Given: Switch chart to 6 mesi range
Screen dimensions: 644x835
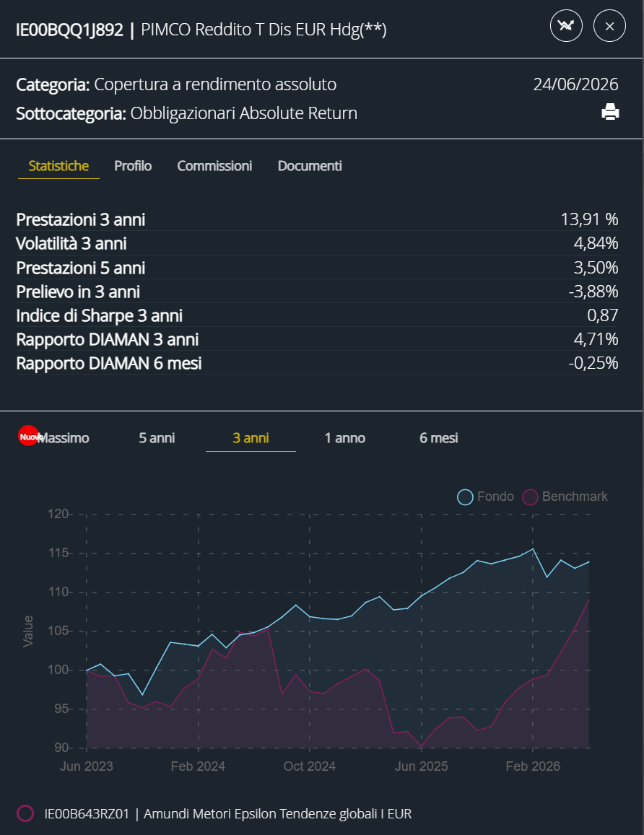Looking at the screenshot, I should (438, 438).
